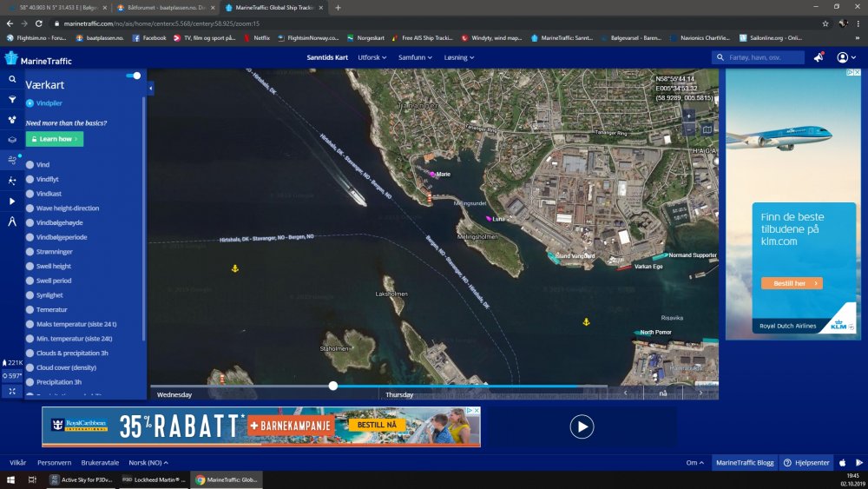This screenshot has height=489, width=868.
Task: Click the yellow anchor icon near Laksholmen
Action: pyautogui.click(x=234, y=268)
